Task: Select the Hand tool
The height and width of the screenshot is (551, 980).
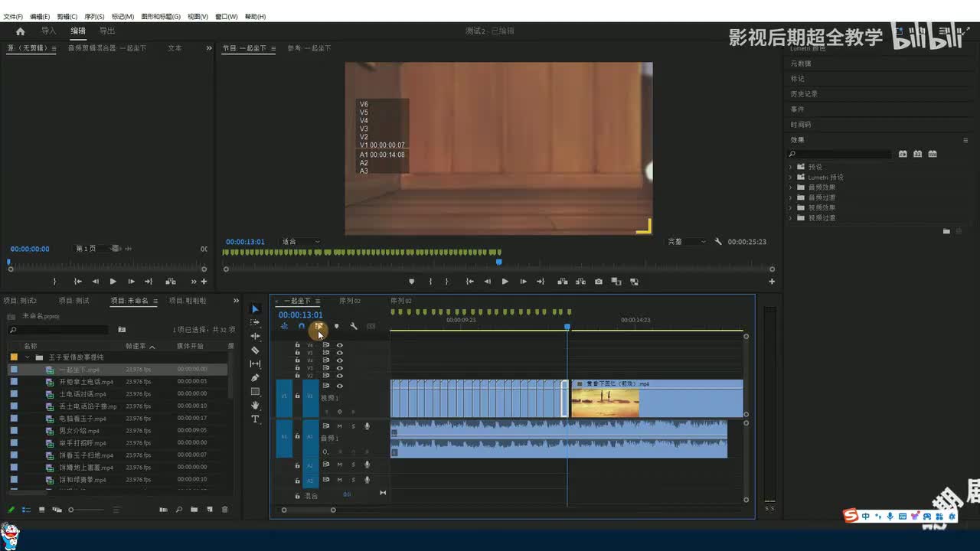Action: (255, 406)
